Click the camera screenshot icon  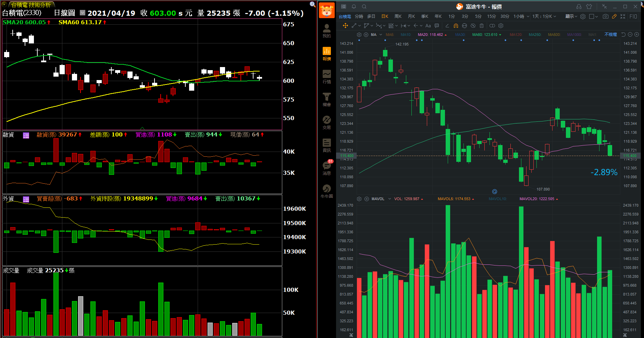pyautogui.click(x=606, y=16)
